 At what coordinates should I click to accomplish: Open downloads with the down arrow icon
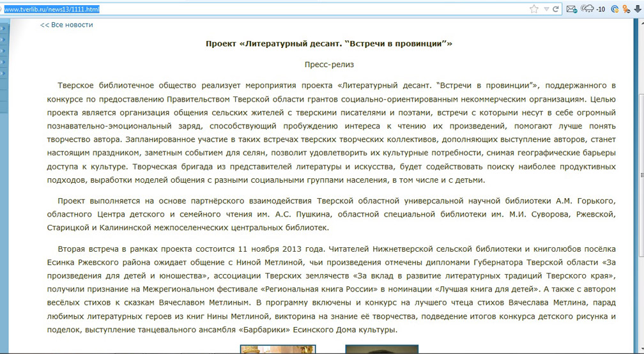[638, 9]
